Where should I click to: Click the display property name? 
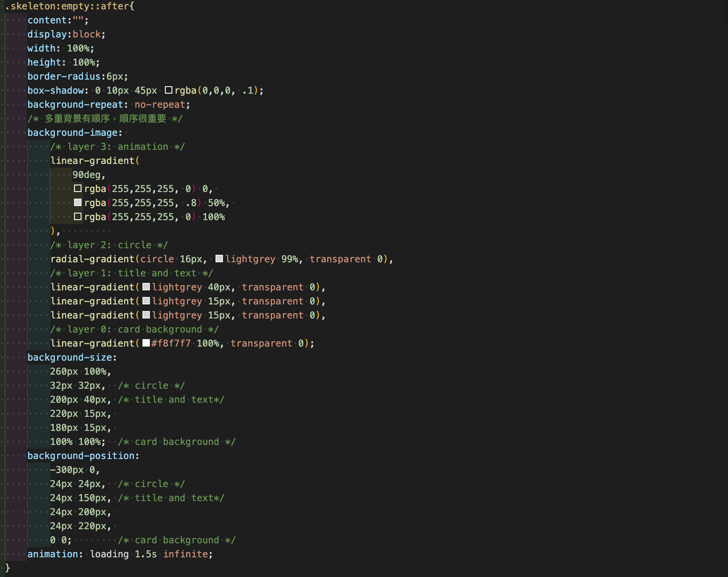tap(47, 34)
